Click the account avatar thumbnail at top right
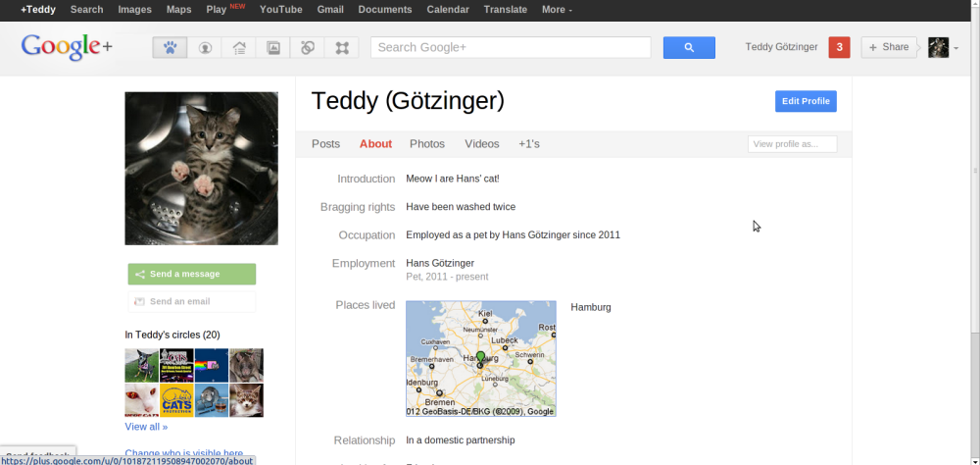Image resolution: width=980 pixels, height=465 pixels. pyautogui.click(x=938, y=47)
